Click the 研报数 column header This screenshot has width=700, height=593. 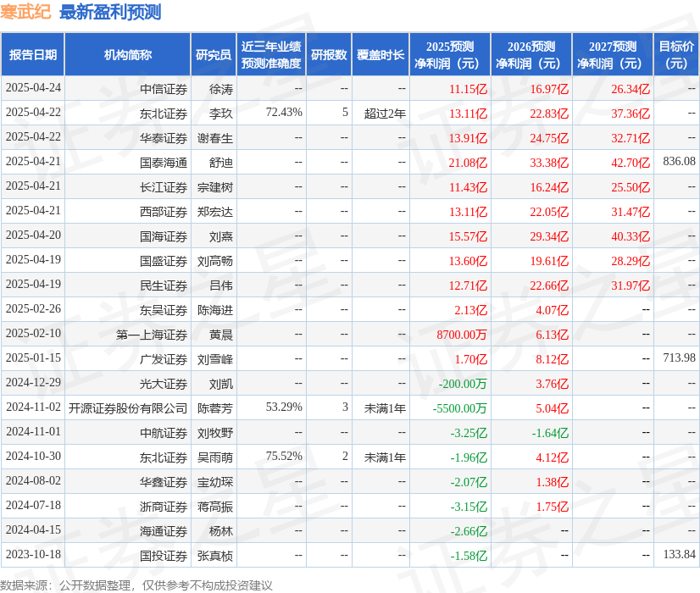coord(329,54)
